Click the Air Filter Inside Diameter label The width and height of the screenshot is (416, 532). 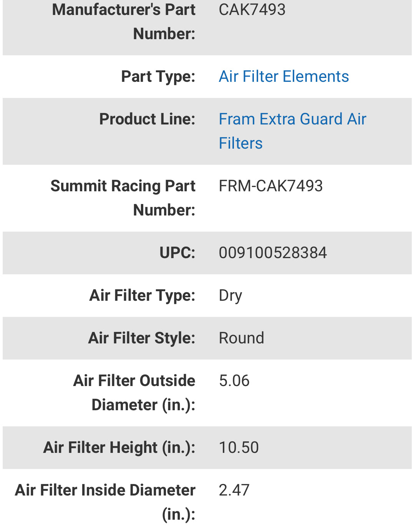[x=105, y=502]
